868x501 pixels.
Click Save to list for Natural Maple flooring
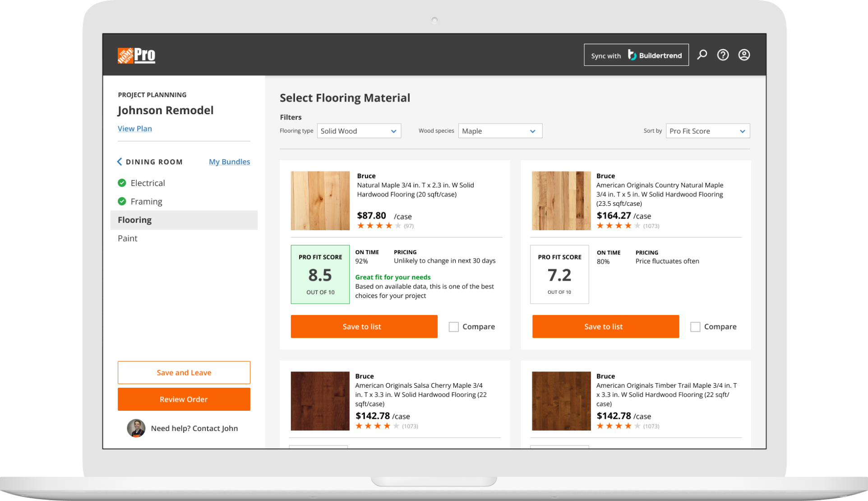(364, 326)
